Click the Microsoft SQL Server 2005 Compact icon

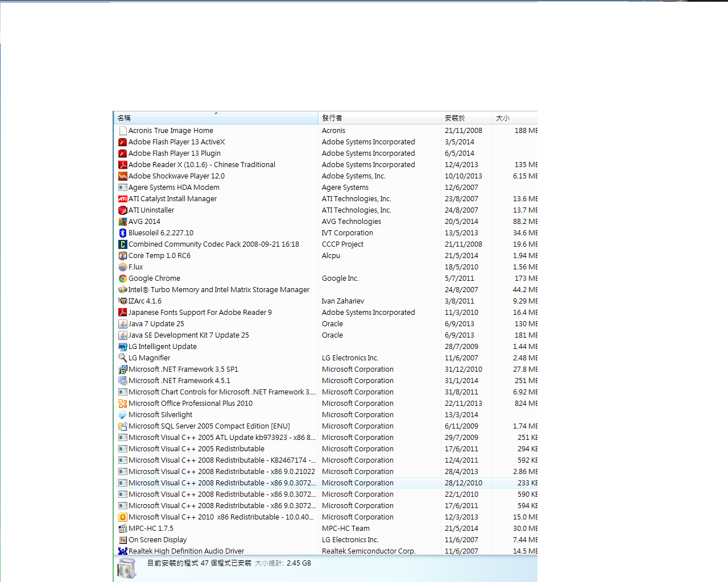[x=122, y=426]
